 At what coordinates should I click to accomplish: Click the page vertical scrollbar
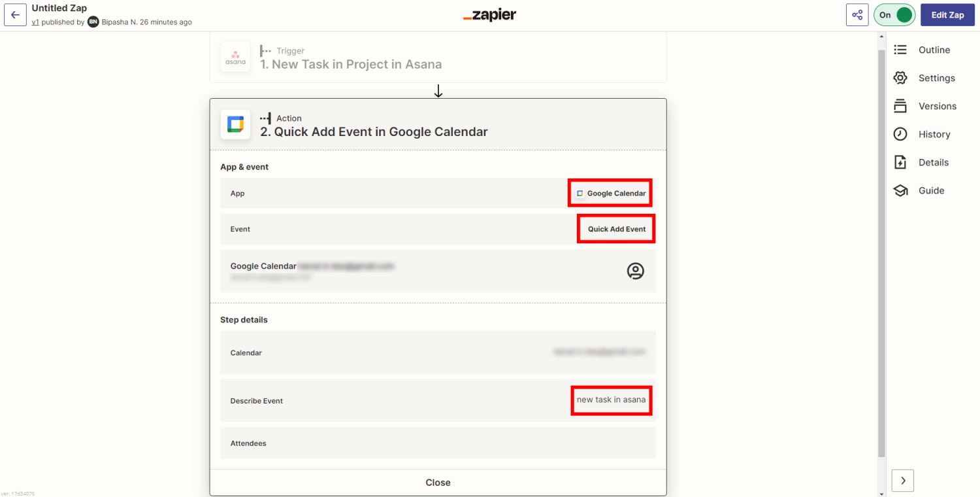(881, 253)
